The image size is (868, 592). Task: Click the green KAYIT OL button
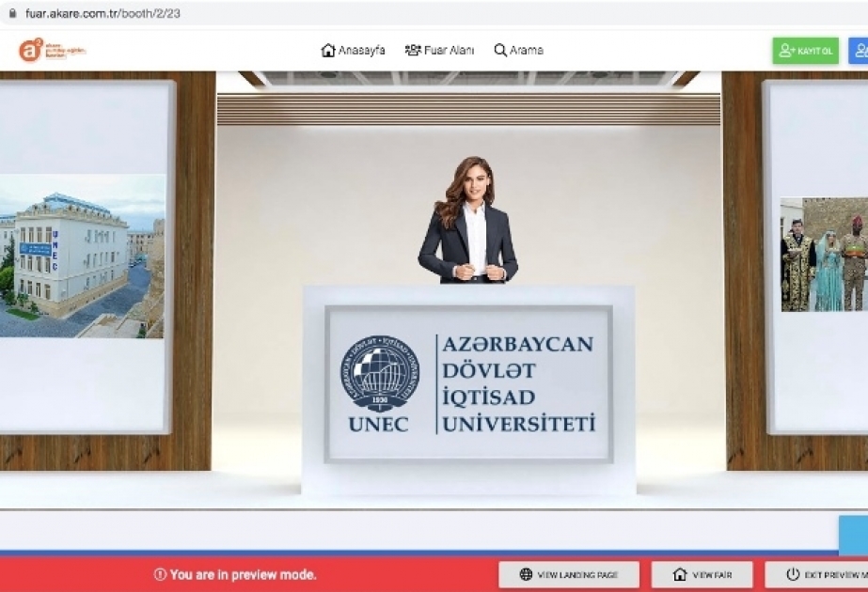805,51
